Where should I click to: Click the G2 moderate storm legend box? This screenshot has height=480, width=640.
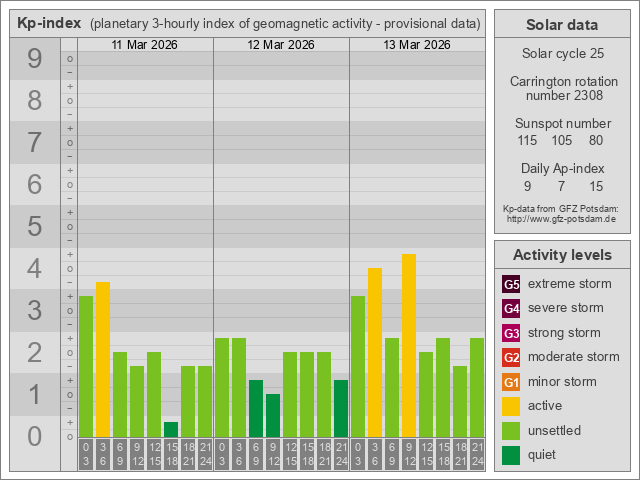[x=511, y=357]
